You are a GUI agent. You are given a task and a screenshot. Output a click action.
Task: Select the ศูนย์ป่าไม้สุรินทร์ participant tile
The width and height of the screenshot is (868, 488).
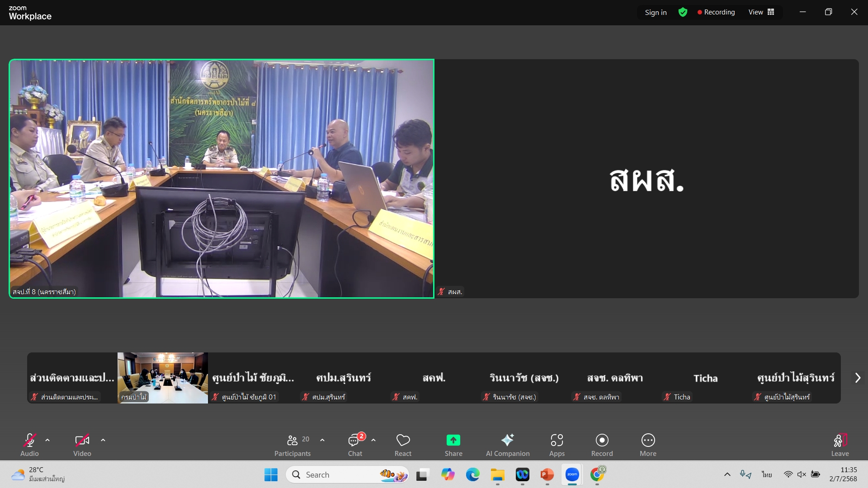[x=796, y=378]
